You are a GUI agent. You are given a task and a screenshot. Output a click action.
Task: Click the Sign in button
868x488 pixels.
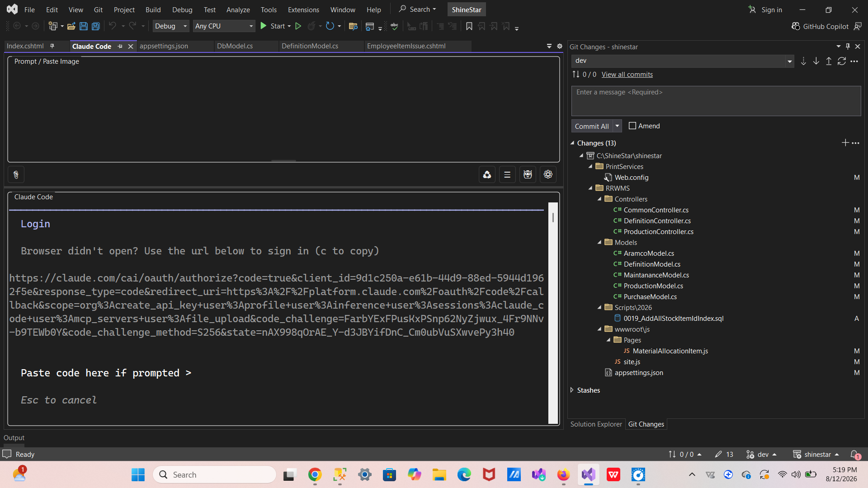tap(765, 9)
